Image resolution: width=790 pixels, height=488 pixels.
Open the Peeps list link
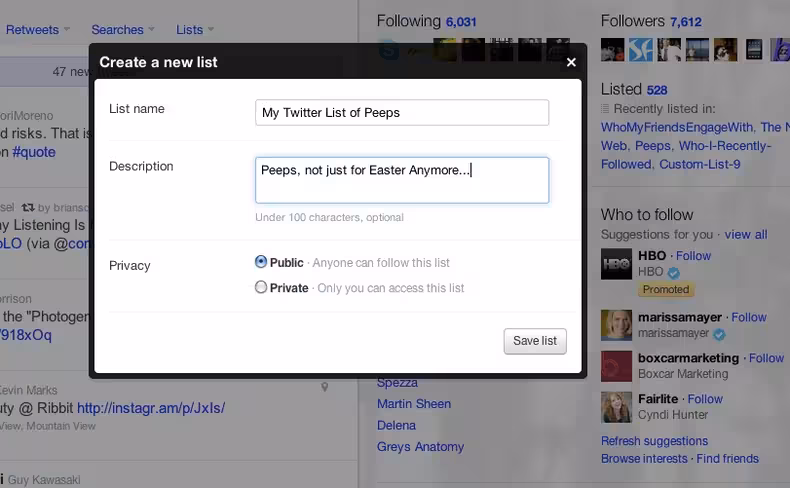tap(652, 146)
